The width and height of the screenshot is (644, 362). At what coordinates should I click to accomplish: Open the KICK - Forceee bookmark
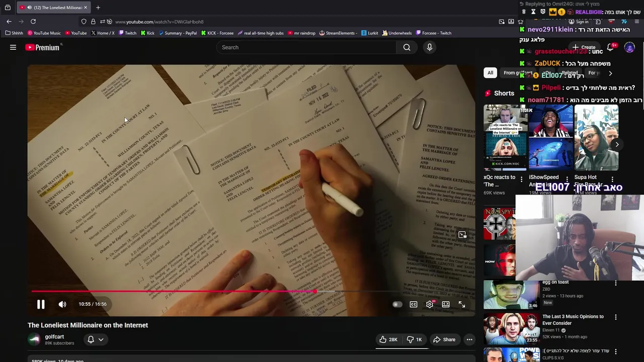point(217,33)
